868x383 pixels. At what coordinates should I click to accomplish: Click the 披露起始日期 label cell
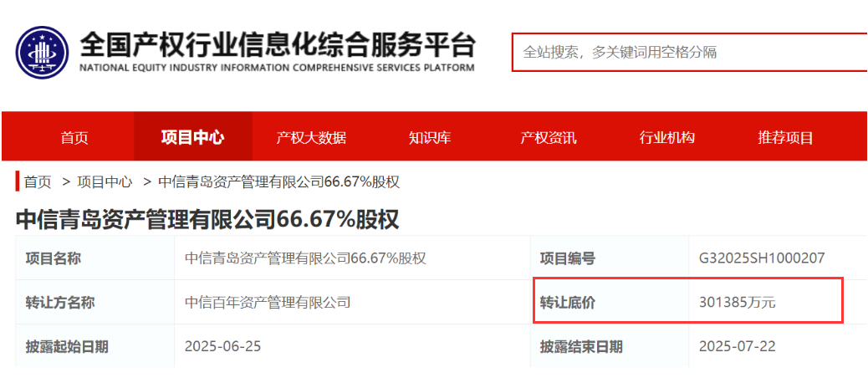tap(94, 346)
